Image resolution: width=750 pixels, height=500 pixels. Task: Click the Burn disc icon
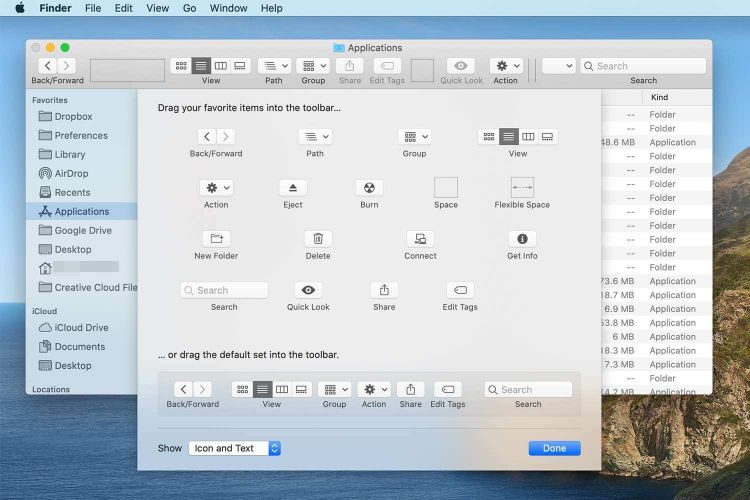tap(369, 188)
